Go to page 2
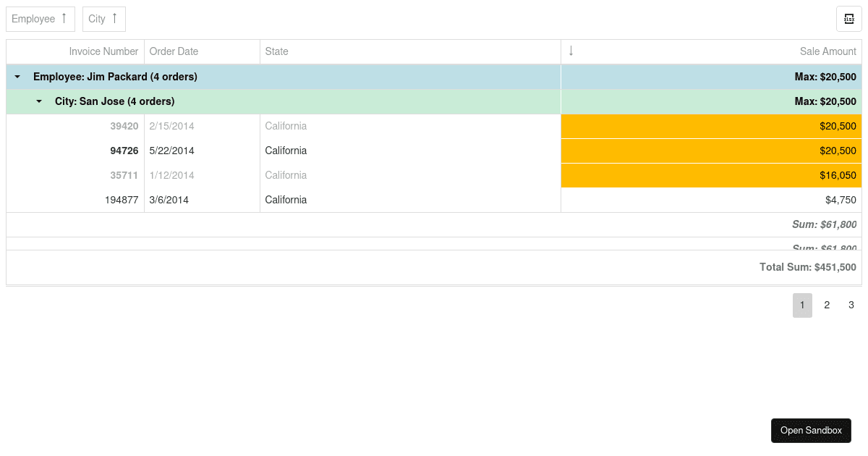This screenshot has width=868, height=456. pos(827,305)
